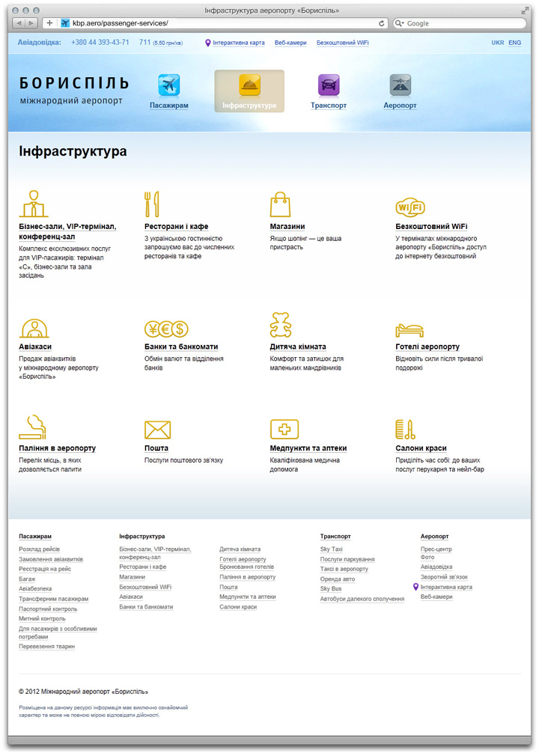Click the shopping bag Магазини icon
The width and height of the screenshot is (539, 756).
[x=280, y=205]
